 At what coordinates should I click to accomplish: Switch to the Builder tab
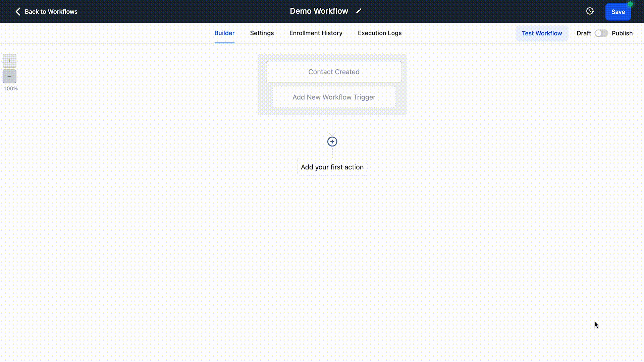pyautogui.click(x=224, y=33)
